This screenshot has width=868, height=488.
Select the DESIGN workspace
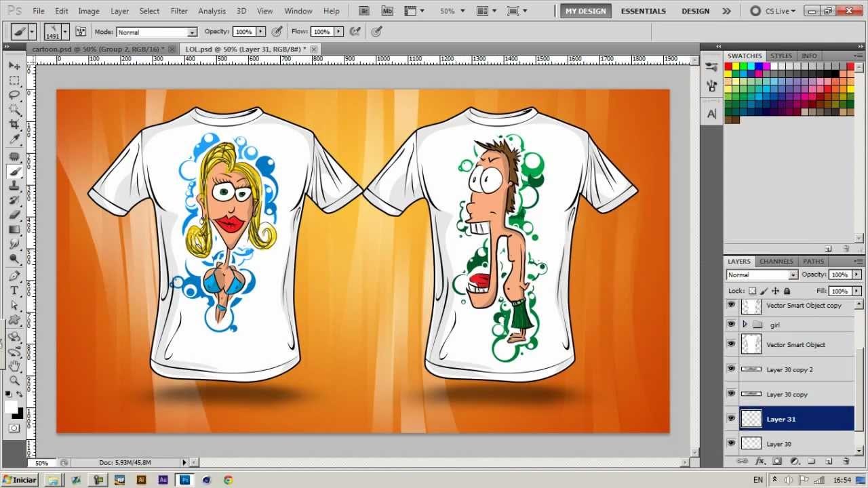click(x=695, y=11)
